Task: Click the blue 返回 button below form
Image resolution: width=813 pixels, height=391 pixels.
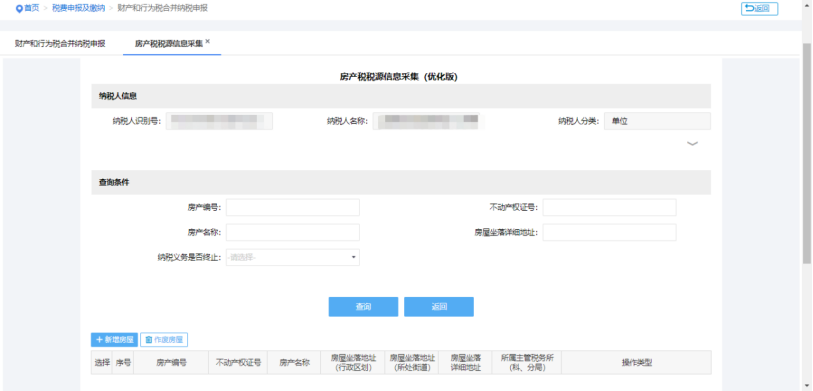Action: tap(439, 306)
